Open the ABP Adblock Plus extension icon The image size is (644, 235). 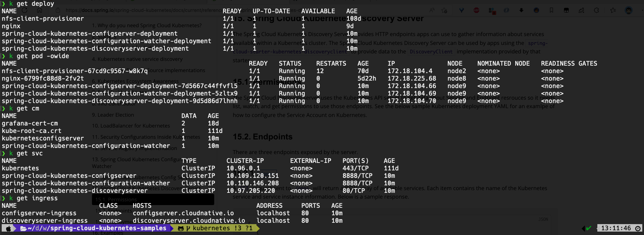point(476,10)
